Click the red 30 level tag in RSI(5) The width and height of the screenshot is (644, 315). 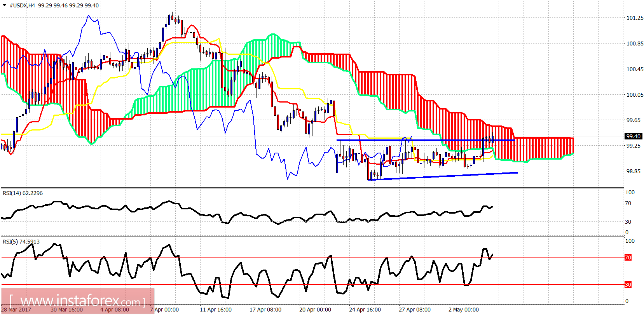pos(628,285)
